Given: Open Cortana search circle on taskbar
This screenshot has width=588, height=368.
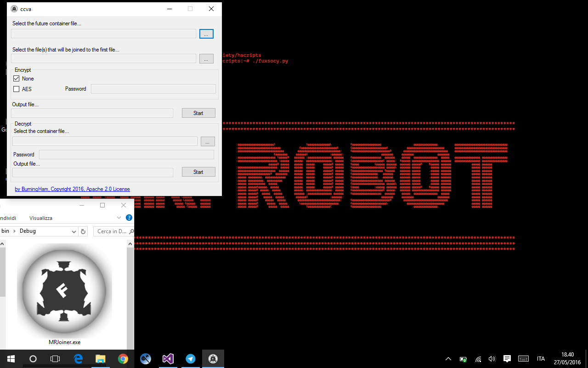Looking at the screenshot, I should pos(33,359).
